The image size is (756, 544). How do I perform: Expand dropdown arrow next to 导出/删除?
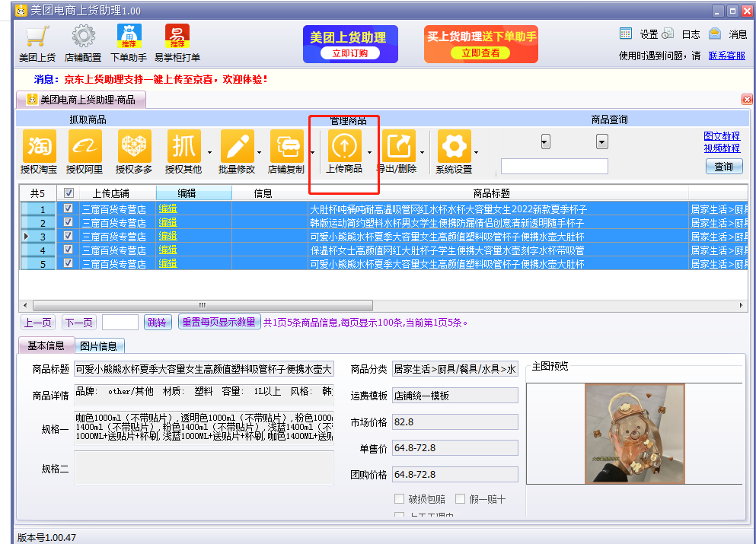click(x=423, y=152)
